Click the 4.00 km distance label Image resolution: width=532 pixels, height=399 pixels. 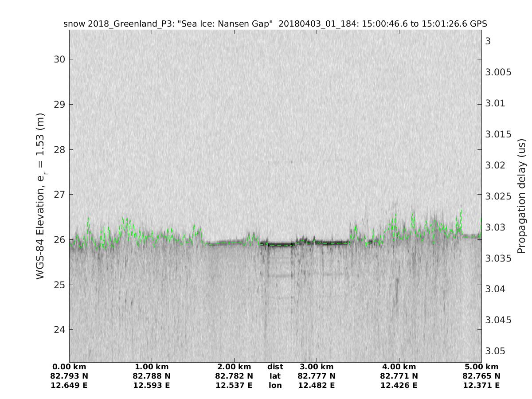399,367
